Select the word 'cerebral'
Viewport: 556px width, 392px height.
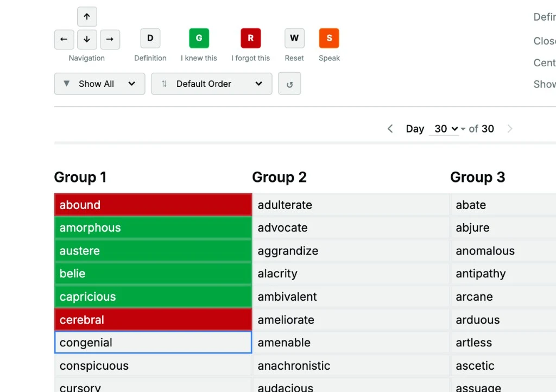click(x=153, y=320)
